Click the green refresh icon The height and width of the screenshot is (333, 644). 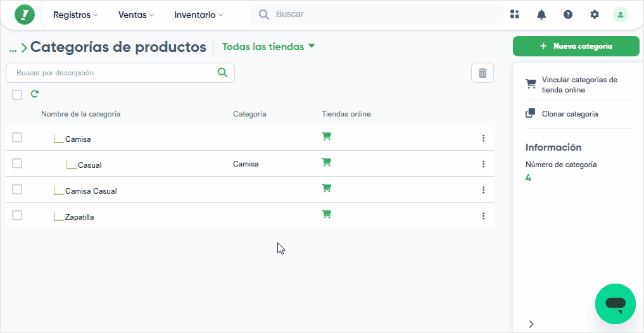[x=34, y=94]
